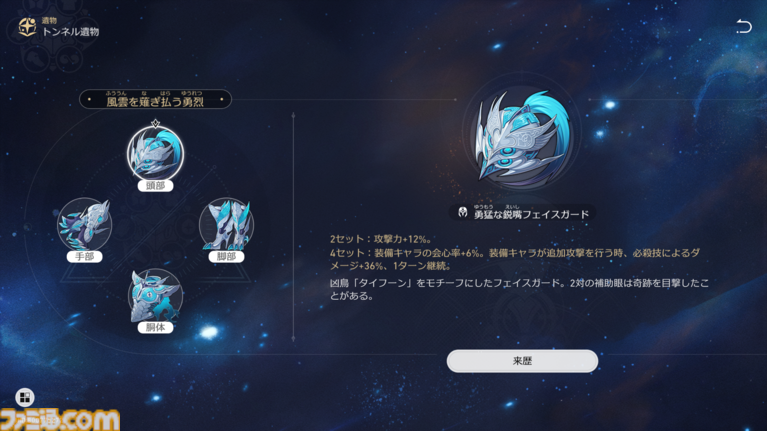This screenshot has height=431, width=767.
Task: Select the head relic helmet icon
Action: point(155,153)
